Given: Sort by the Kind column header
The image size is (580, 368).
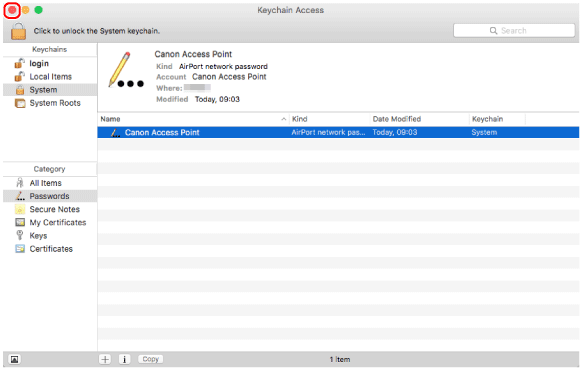Looking at the screenshot, I should tap(330, 119).
